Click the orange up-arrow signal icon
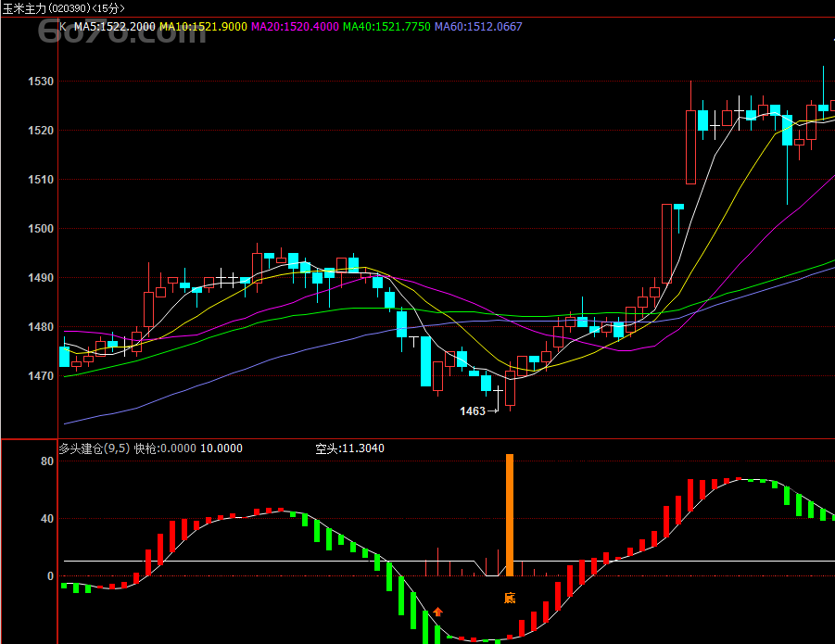This screenshot has height=644, width=835. pyautogui.click(x=437, y=612)
